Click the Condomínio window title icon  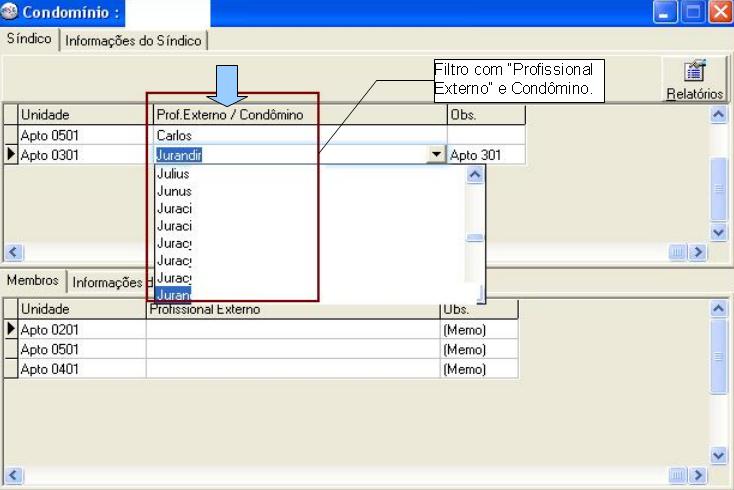pos(11,12)
